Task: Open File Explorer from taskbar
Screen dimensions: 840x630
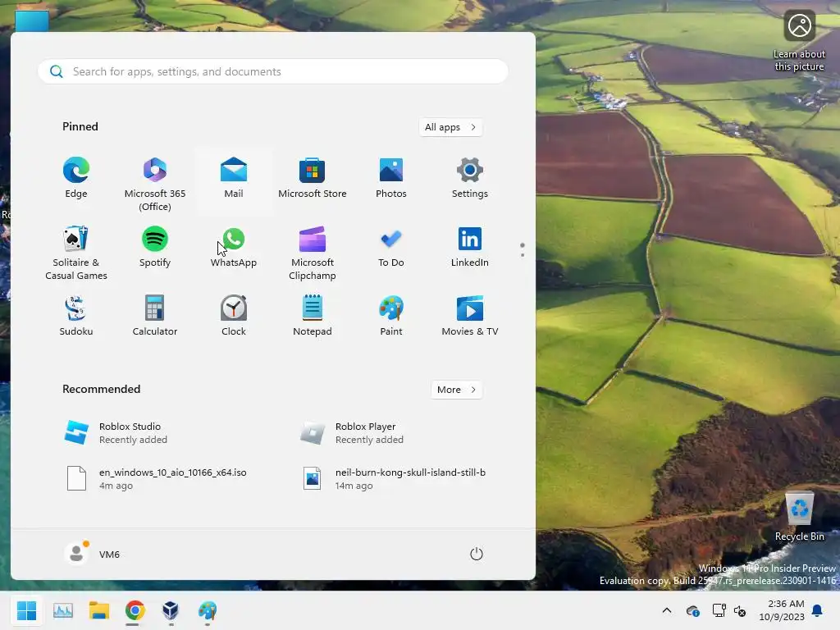Action: coord(99,610)
